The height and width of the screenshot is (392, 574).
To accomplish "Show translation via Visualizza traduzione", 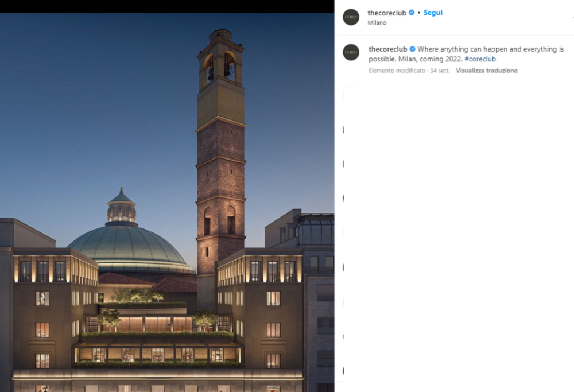I will pyautogui.click(x=487, y=71).
